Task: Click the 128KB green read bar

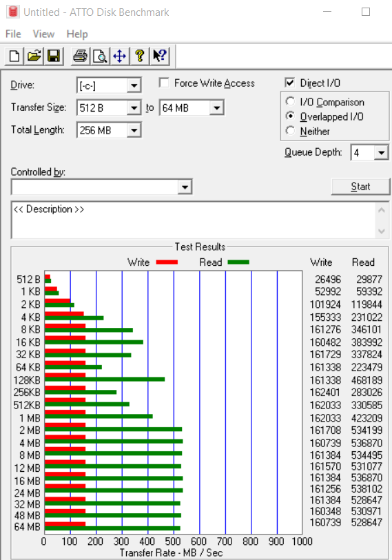Action: pyautogui.click(x=105, y=380)
